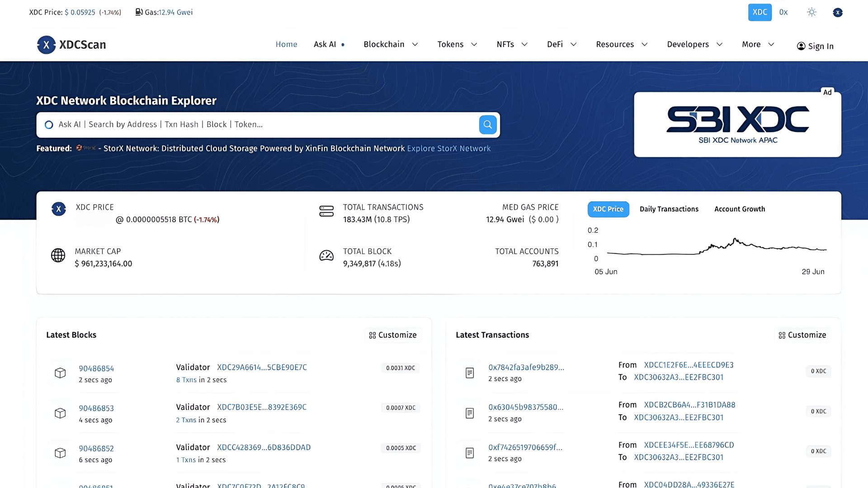
Task: Open block 90486853 details
Action: tap(96, 408)
